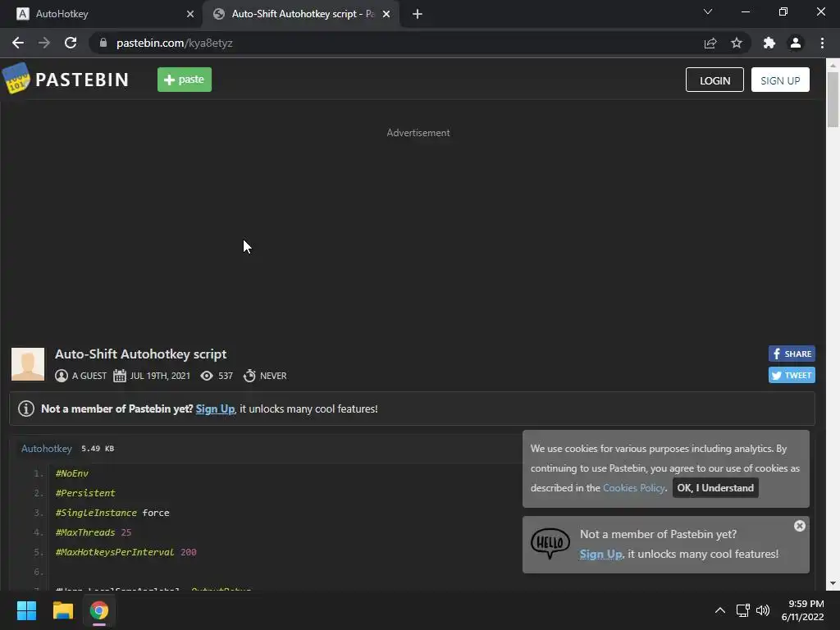Close the Not a member popup

799,526
